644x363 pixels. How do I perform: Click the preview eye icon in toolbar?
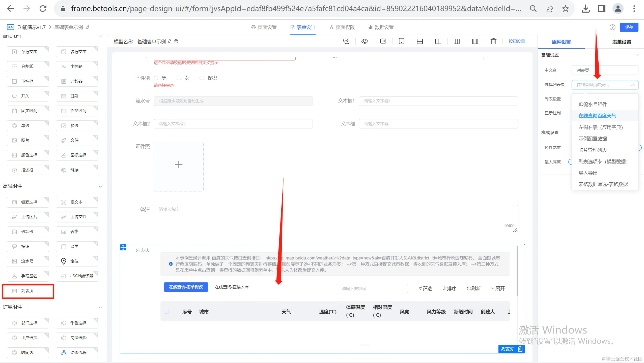(365, 41)
